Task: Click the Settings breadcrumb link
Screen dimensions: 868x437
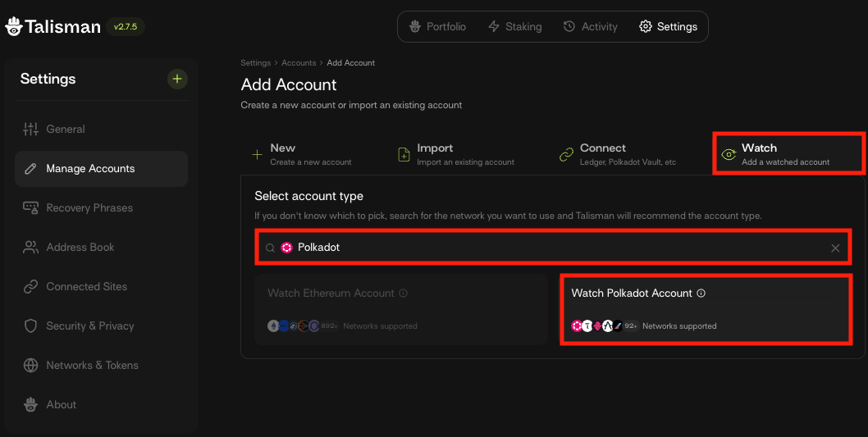Action: (x=256, y=63)
